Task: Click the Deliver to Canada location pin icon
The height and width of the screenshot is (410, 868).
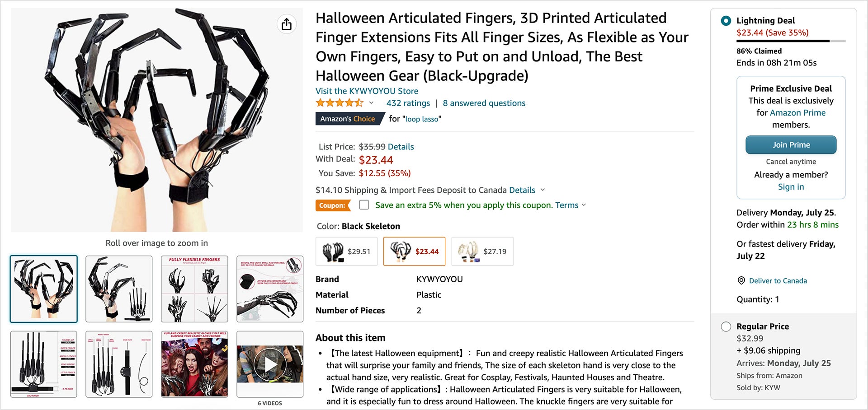Action: click(741, 280)
